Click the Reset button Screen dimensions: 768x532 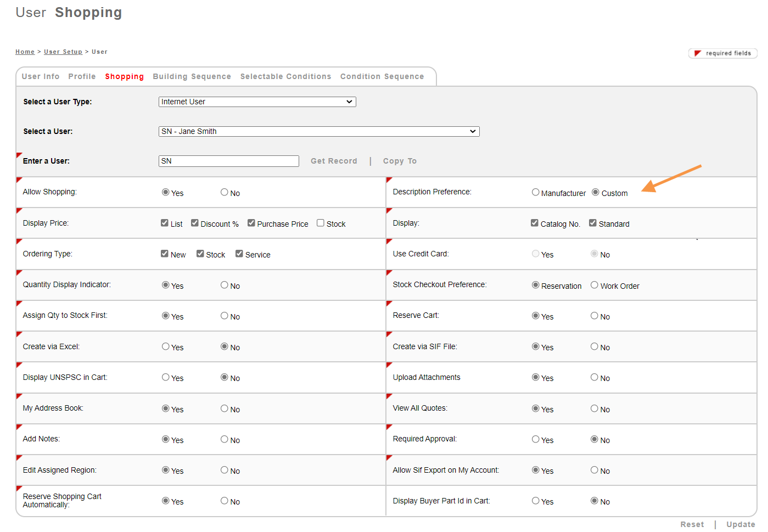click(x=692, y=524)
